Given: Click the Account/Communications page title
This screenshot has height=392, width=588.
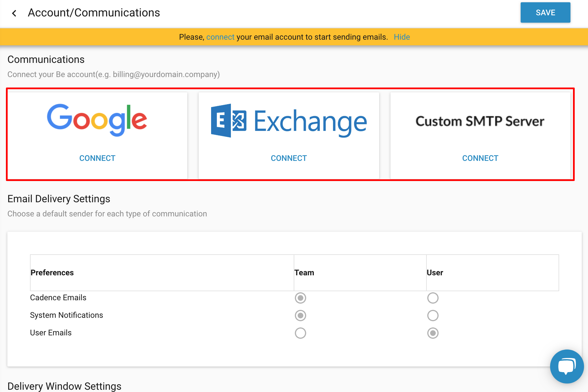Looking at the screenshot, I should (x=94, y=13).
